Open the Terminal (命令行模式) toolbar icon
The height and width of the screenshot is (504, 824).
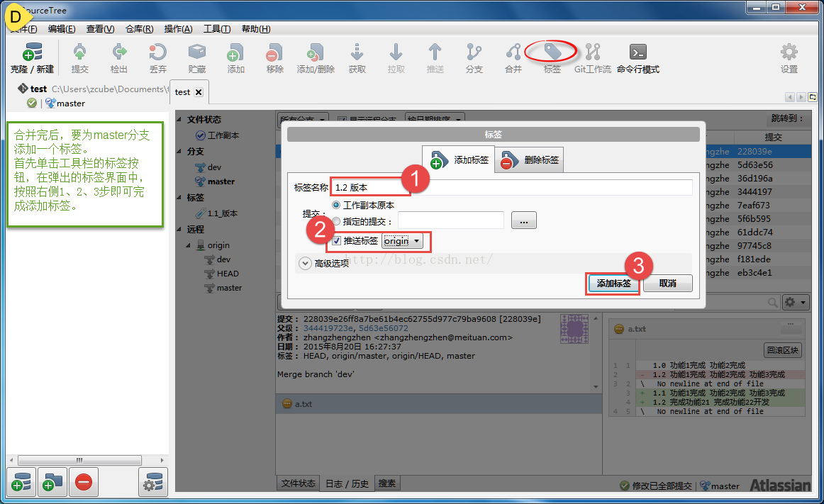pos(638,52)
